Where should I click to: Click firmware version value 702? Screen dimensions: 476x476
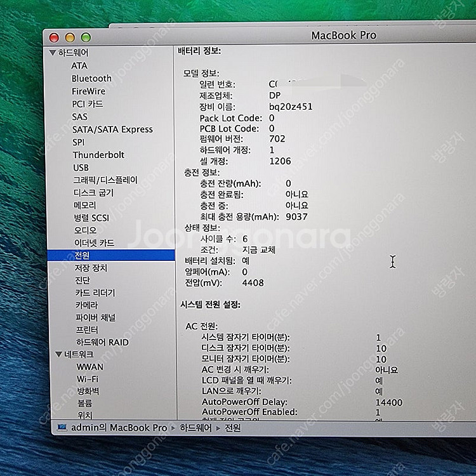[277, 139]
